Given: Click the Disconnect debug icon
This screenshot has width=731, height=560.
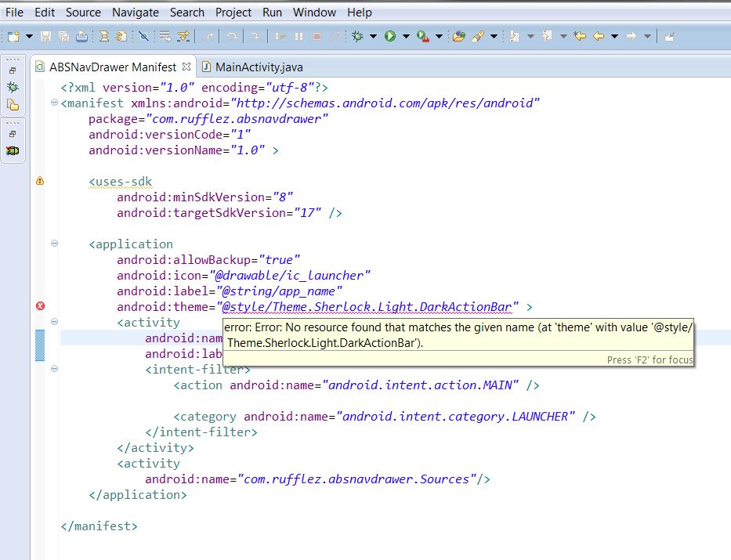Looking at the screenshot, I should tap(335, 36).
